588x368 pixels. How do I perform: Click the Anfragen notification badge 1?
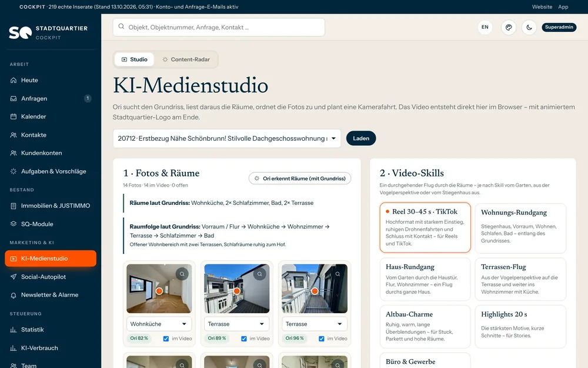coord(88,98)
